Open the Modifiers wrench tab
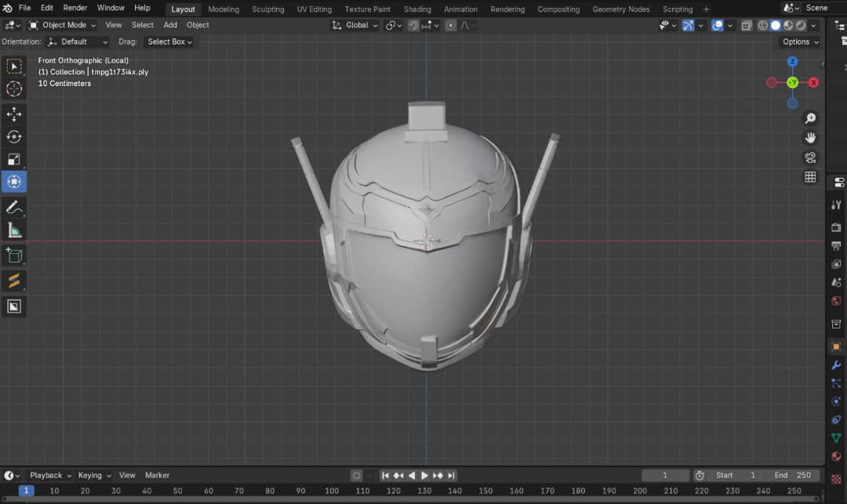This screenshot has width=847, height=504. coord(836,365)
